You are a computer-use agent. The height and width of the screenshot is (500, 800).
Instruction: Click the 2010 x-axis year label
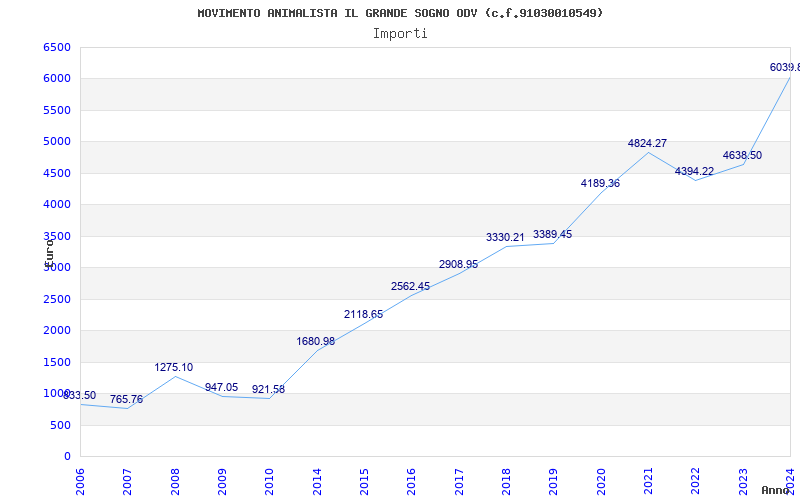[x=269, y=483]
